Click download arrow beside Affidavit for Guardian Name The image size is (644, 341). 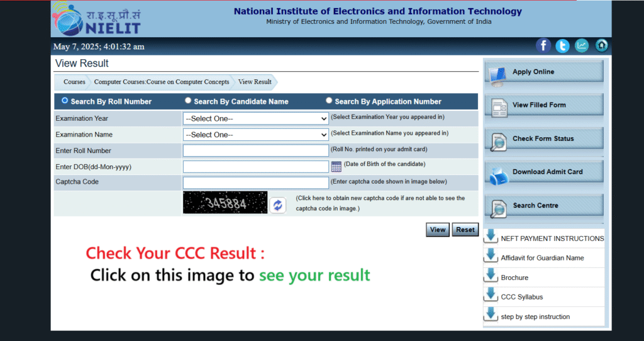coord(491,256)
